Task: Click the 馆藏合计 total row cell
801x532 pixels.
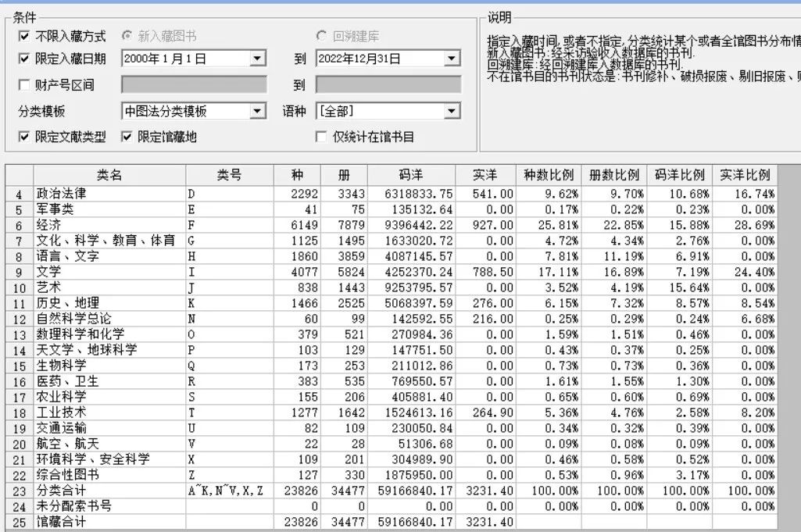Action: point(109,522)
